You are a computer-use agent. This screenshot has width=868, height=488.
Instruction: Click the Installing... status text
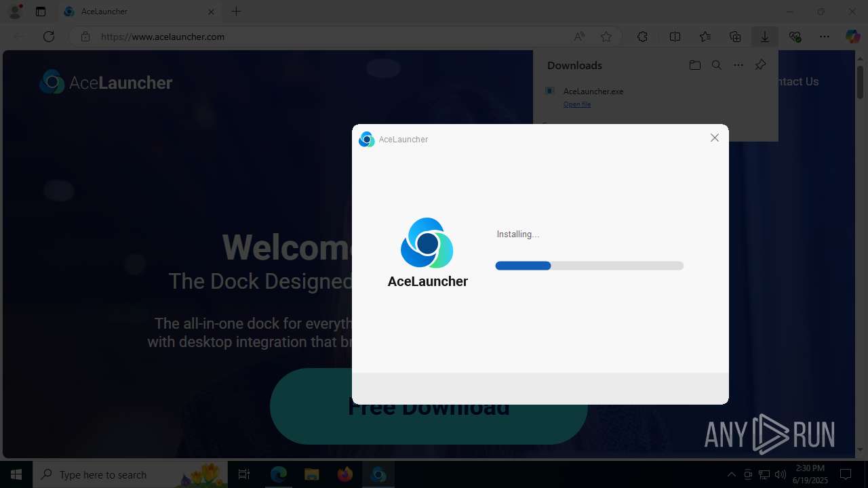point(518,235)
